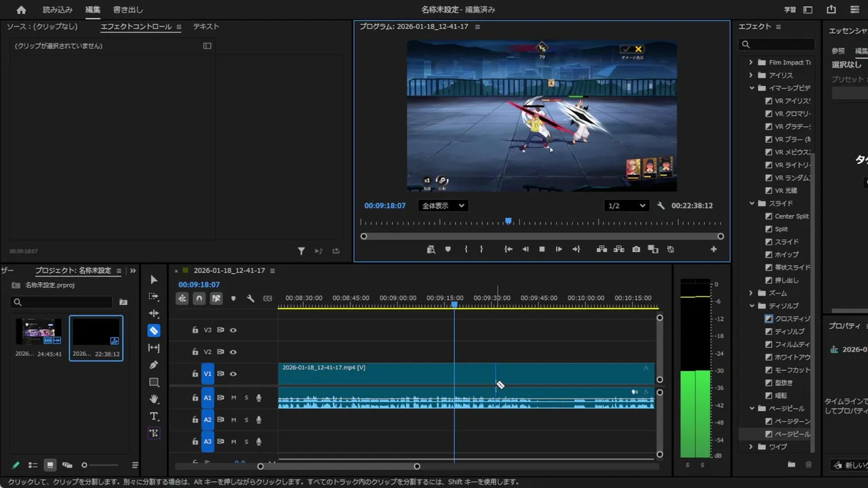Open the 全体表示 zoom level dropdown
The width and height of the screenshot is (868, 488).
pos(443,205)
